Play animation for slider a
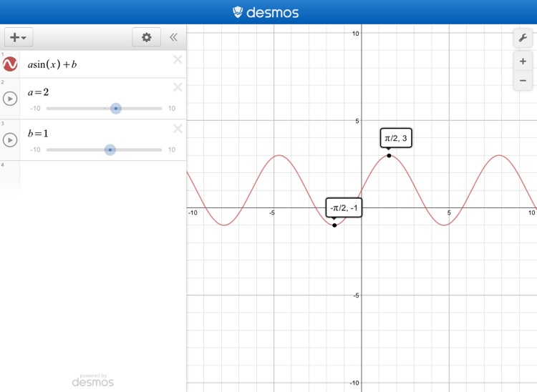 tap(10, 99)
